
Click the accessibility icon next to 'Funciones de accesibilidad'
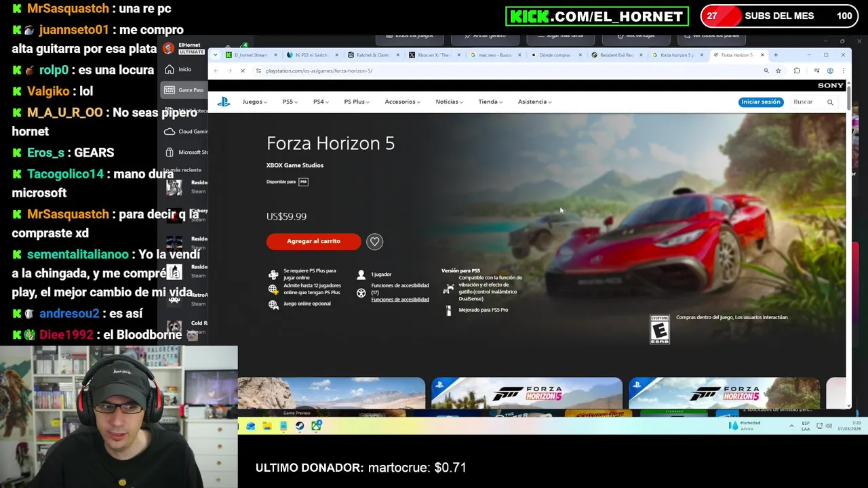point(361,293)
